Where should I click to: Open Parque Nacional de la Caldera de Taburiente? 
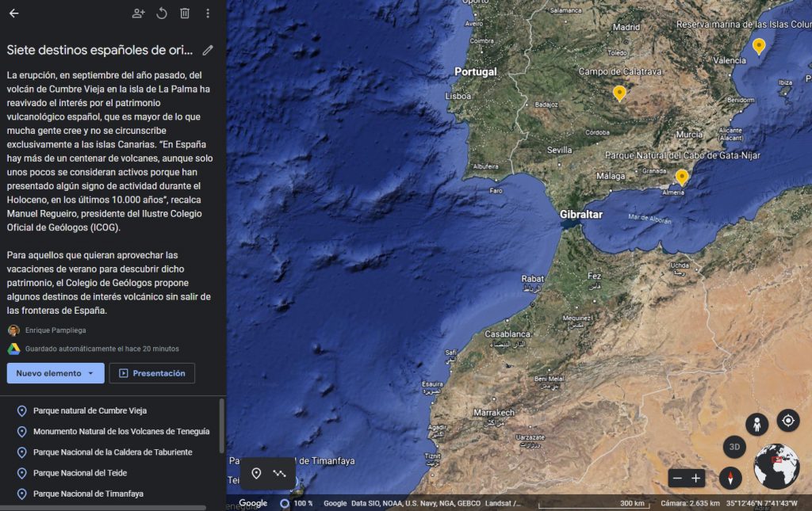coord(113,452)
